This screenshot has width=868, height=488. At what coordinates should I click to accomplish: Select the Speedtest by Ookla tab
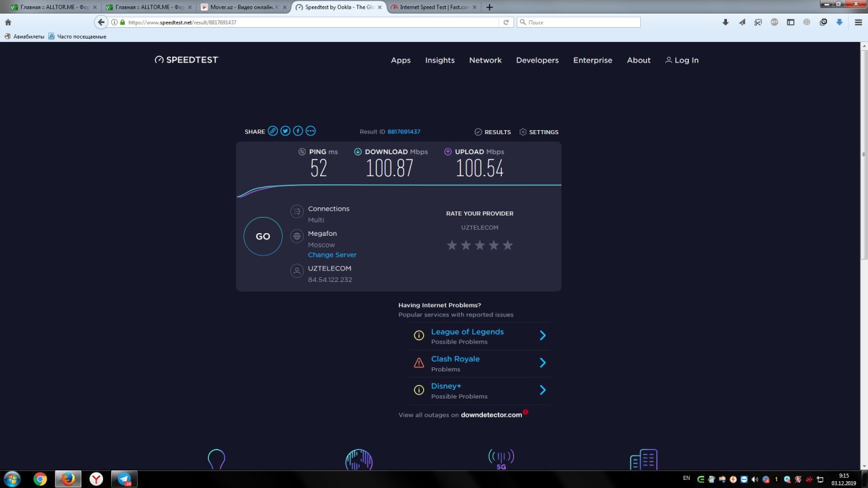point(338,7)
